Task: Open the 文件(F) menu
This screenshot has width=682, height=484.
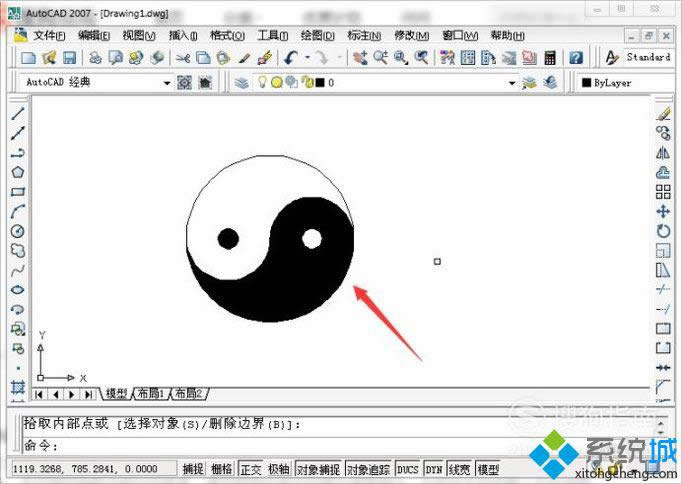Action: (x=49, y=35)
